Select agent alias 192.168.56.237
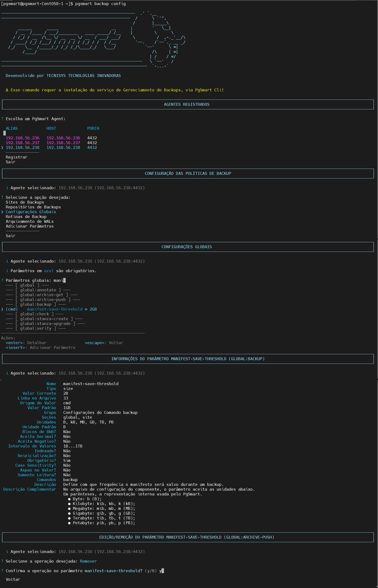The height and width of the screenshot is (588, 378). [x=23, y=143]
